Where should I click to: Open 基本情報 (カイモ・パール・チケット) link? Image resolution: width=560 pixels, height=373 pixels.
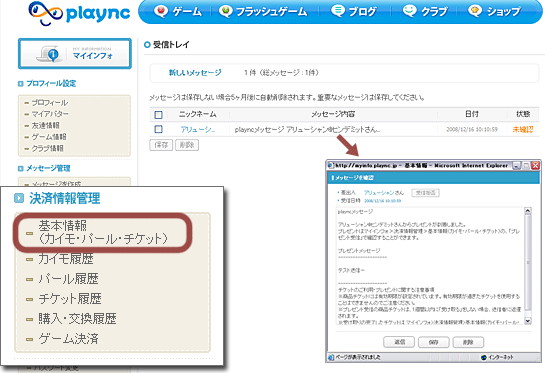point(103,233)
